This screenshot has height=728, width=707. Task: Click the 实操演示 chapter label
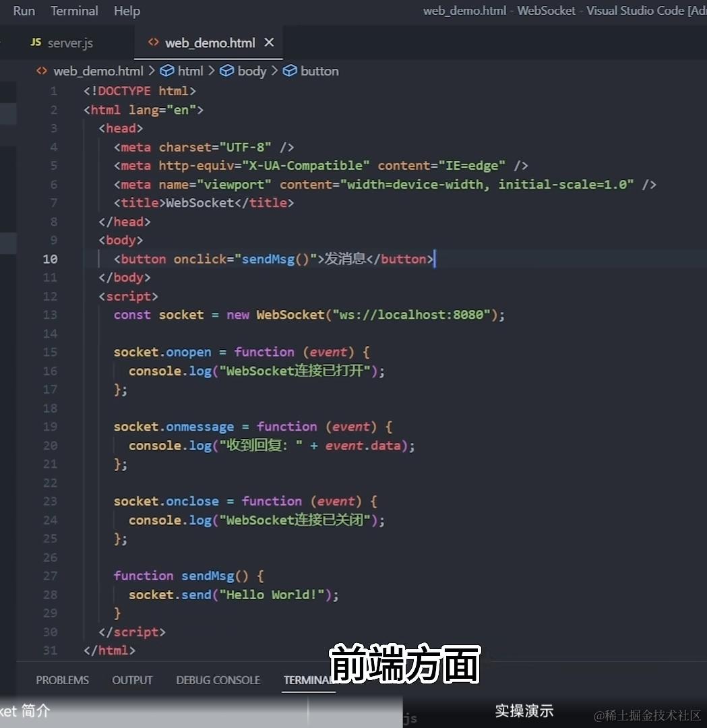(524, 711)
